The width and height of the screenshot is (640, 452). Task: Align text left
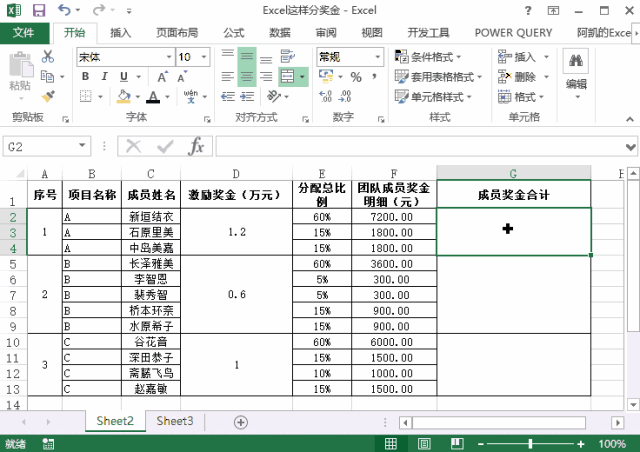[x=228, y=76]
